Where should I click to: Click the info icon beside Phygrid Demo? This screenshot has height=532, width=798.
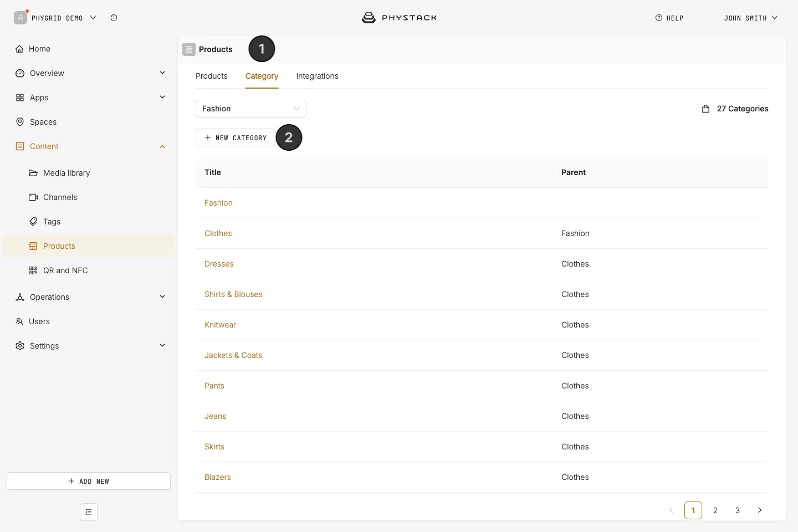click(114, 18)
